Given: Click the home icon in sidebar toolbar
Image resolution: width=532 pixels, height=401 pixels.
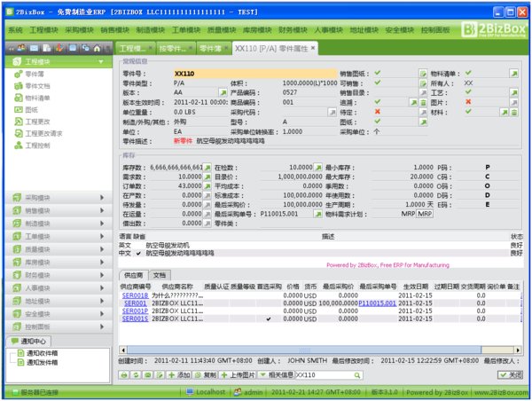Looking at the screenshot, I should click(97, 48).
